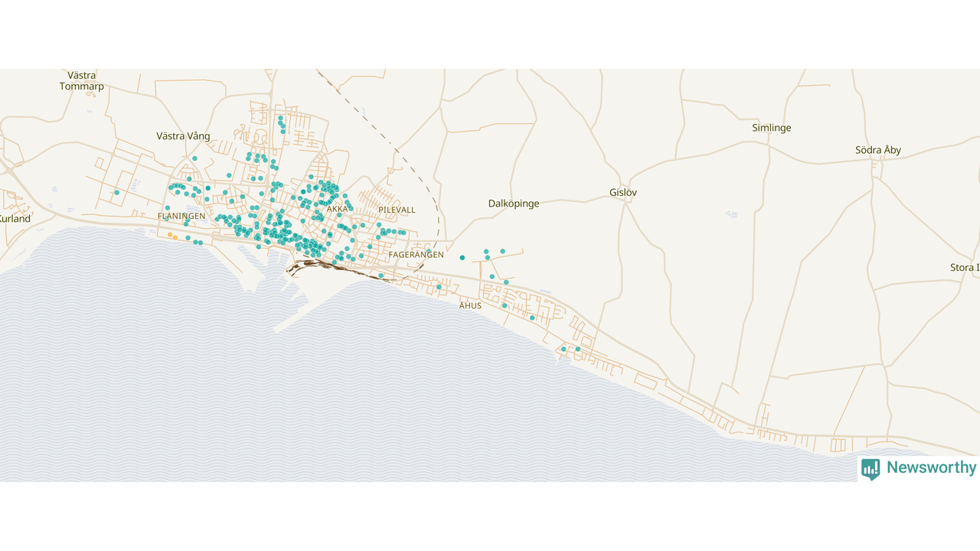Select the Västra Vång map label

(183, 136)
